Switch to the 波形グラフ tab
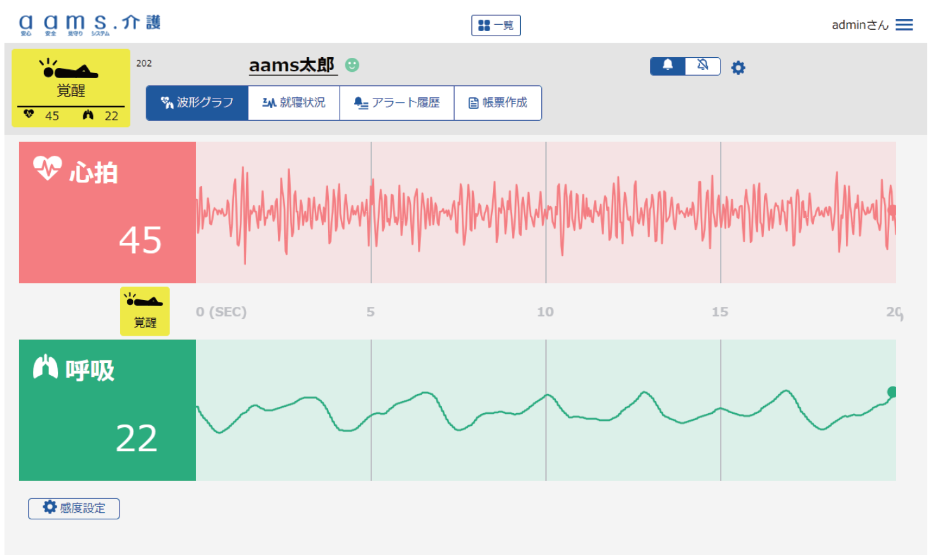Screen dimensions: 933x560 point(197,103)
